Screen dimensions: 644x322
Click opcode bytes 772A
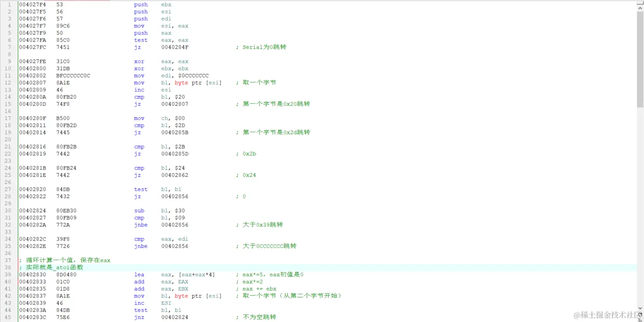pyautogui.click(x=63, y=225)
